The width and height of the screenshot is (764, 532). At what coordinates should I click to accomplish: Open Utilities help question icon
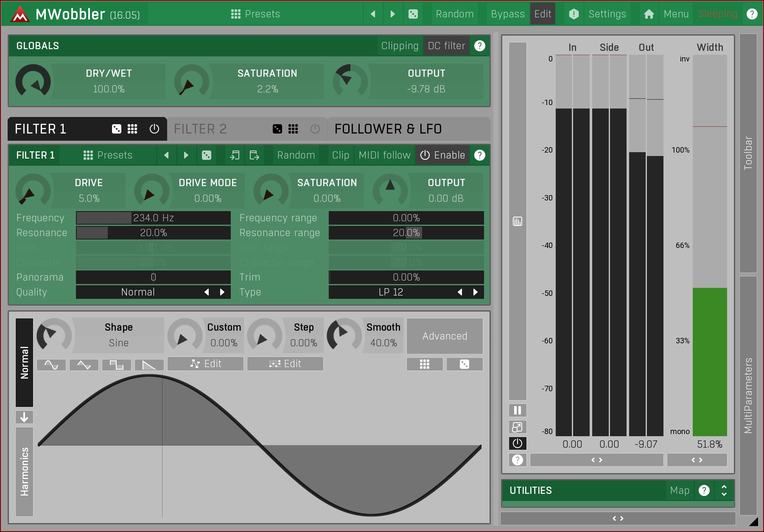pos(704,490)
